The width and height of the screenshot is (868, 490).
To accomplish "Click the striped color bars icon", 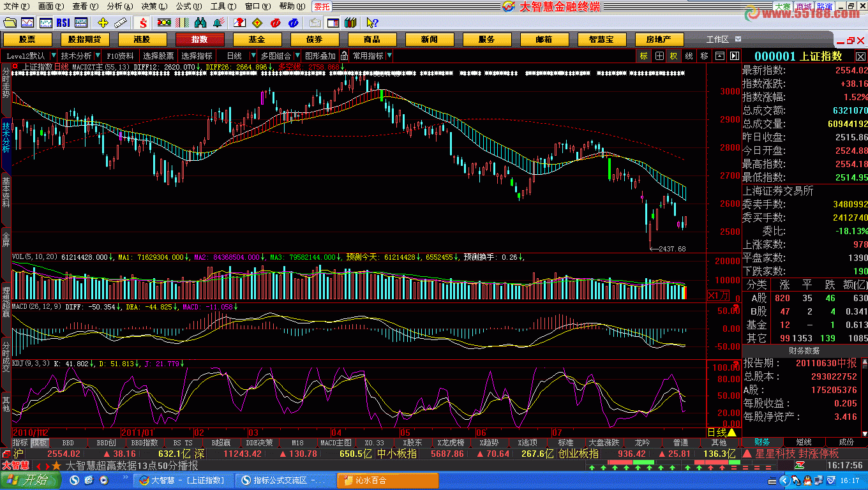I will [x=182, y=23].
